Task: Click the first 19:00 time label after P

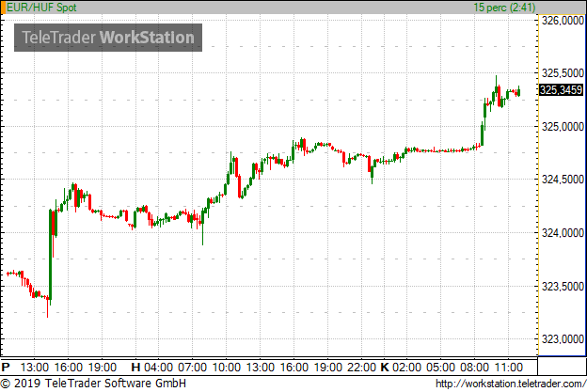Action: pos(103,367)
